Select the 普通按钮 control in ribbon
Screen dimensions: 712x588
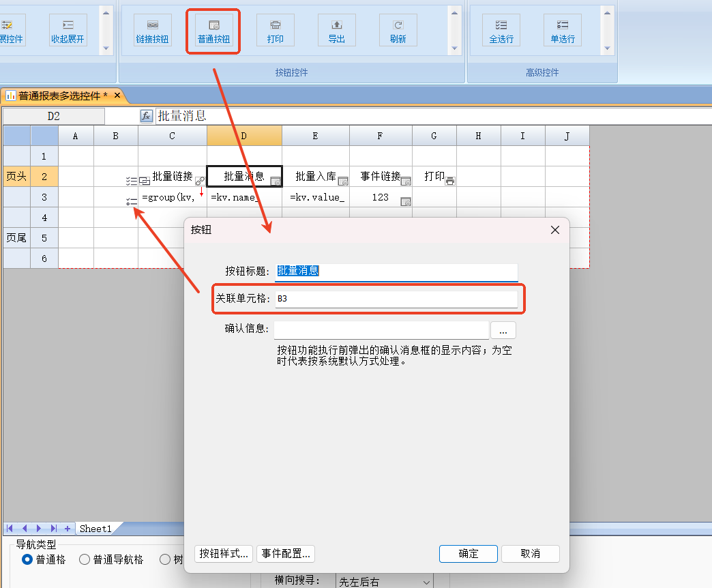coord(213,31)
